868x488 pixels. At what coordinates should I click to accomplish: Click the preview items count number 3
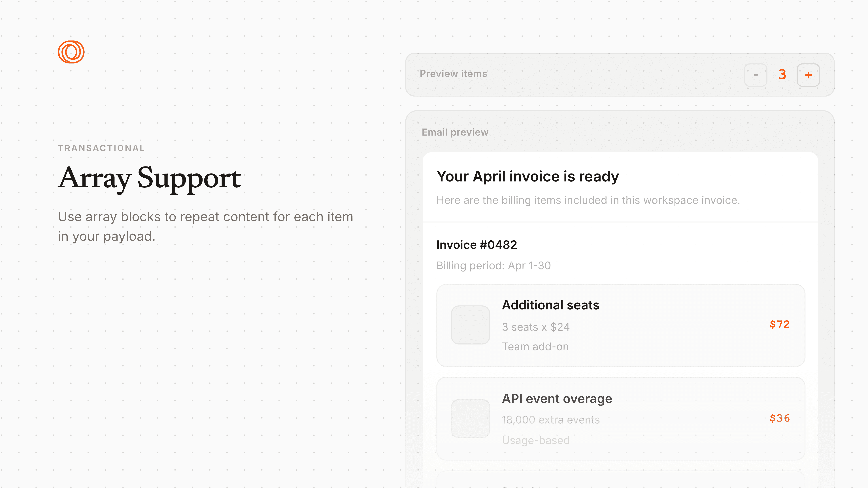(x=782, y=74)
